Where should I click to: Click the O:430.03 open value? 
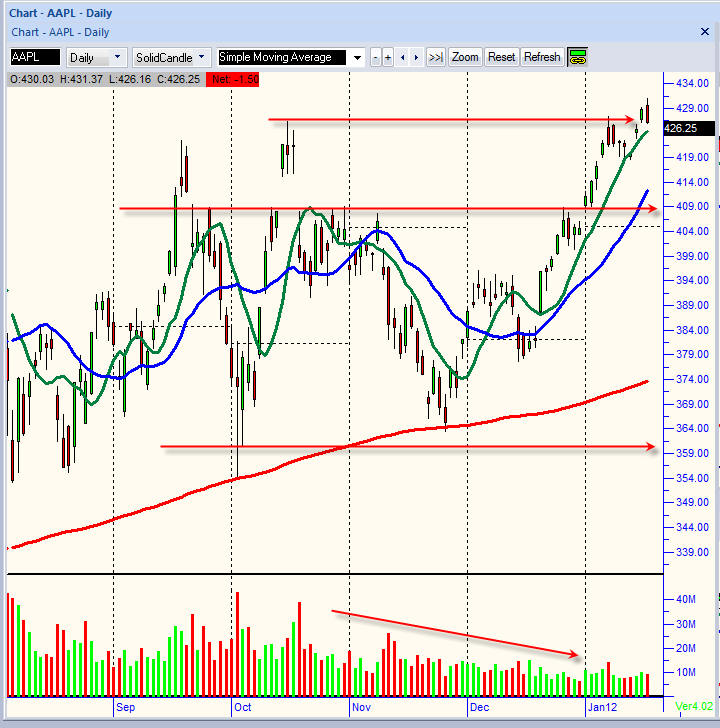click(32, 79)
